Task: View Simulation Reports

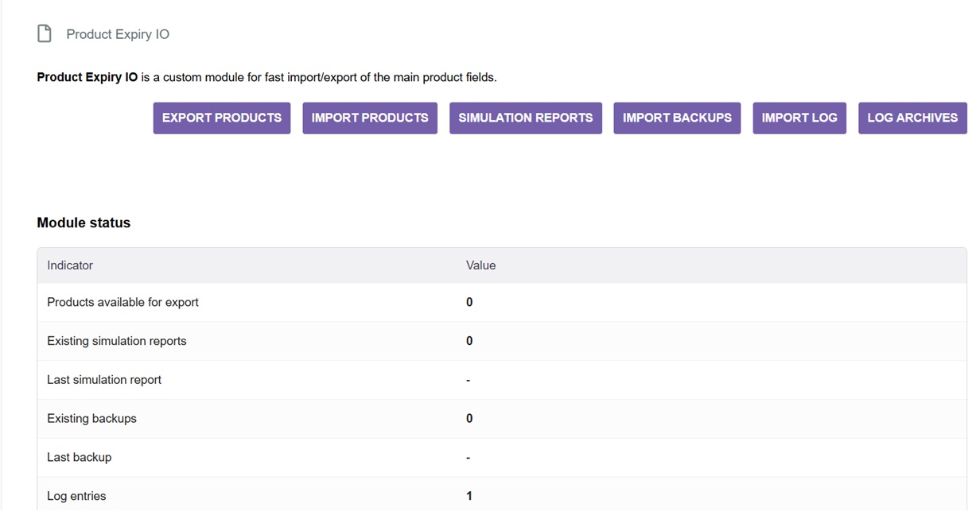Action: tap(526, 118)
